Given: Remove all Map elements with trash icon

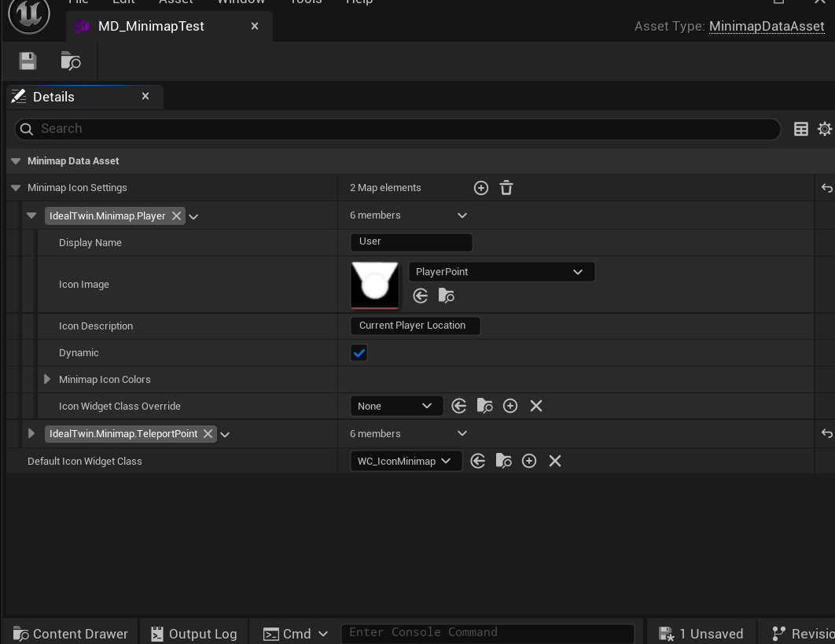Looking at the screenshot, I should (506, 188).
